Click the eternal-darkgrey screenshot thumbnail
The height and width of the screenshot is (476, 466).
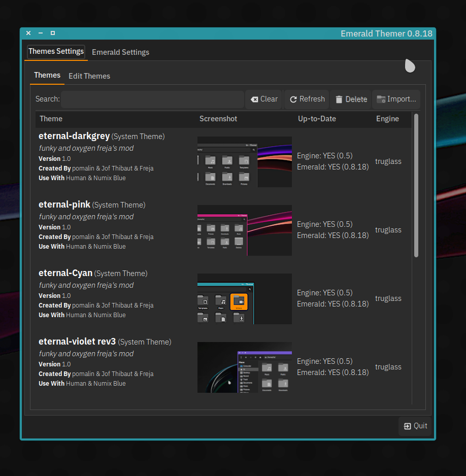point(244,162)
